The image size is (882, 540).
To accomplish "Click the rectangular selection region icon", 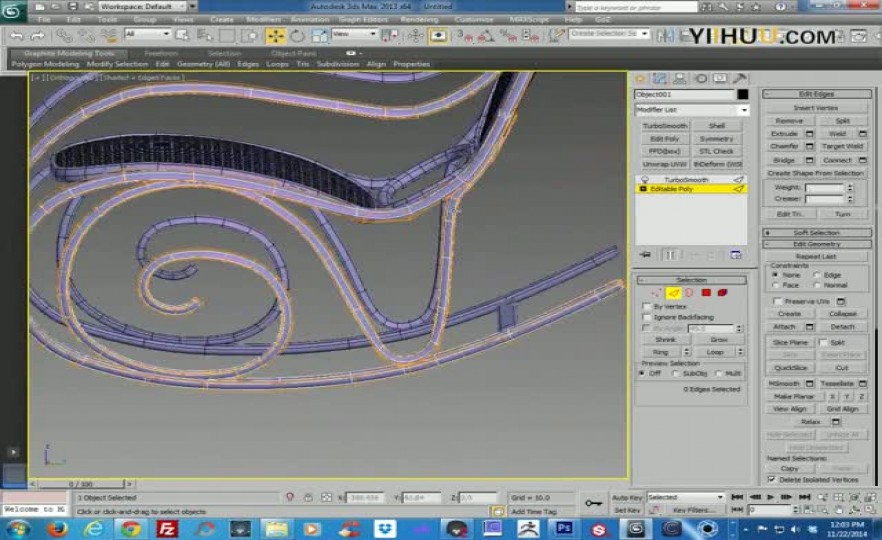I will click(x=227, y=37).
